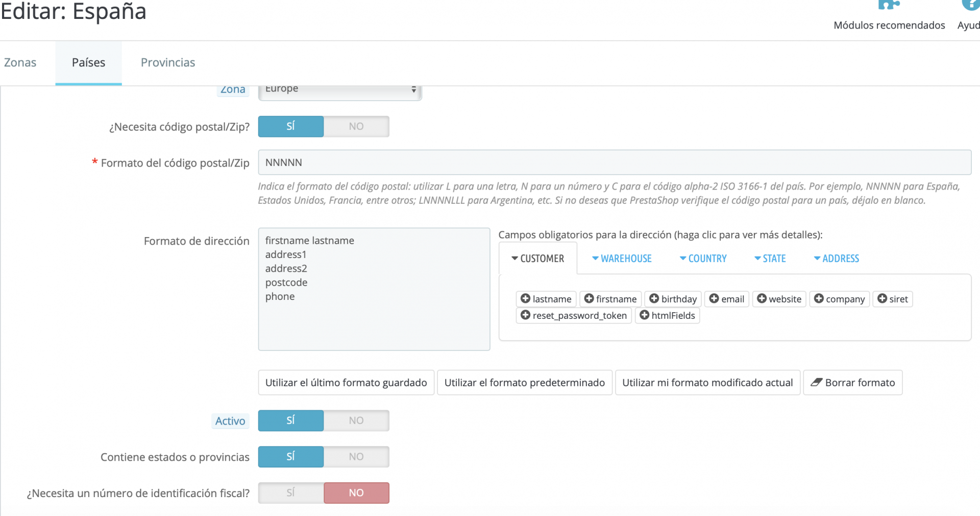Open the Zona dropdown showing Europe
980x516 pixels.
340,91
